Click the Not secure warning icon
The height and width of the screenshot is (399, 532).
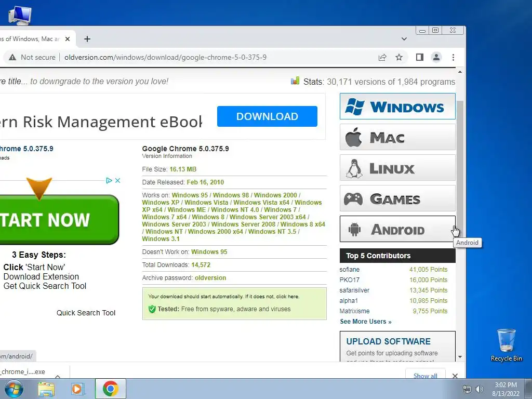tap(12, 57)
